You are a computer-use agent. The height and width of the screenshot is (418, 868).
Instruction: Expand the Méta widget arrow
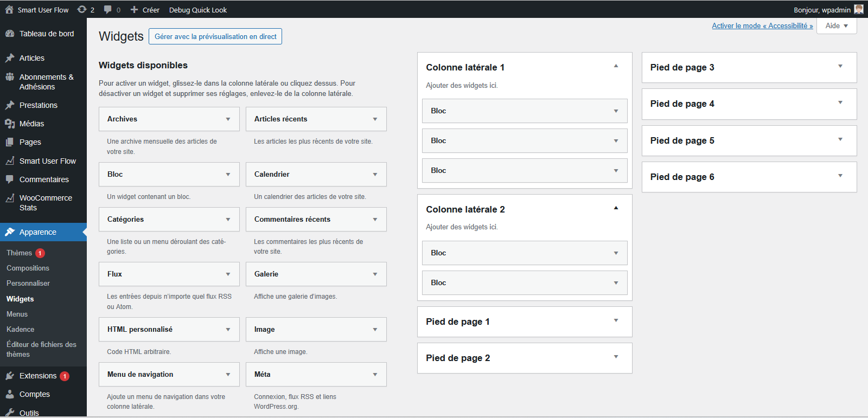point(375,375)
